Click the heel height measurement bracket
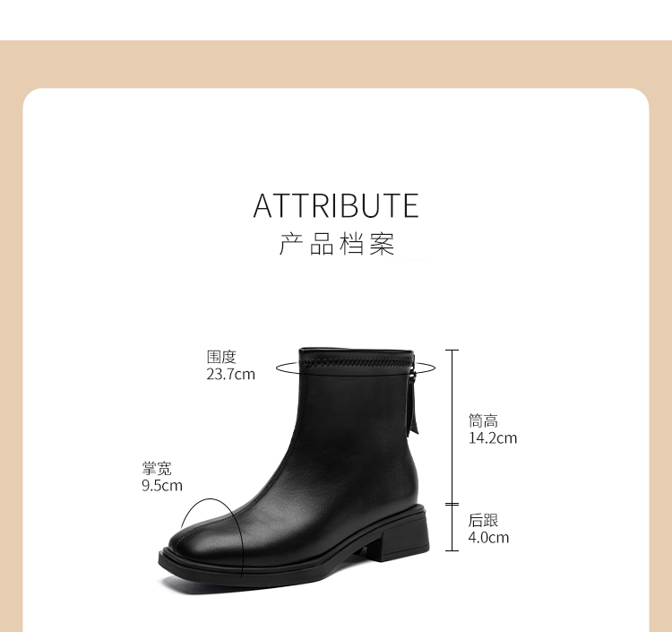The width and height of the screenshot is (672, 632). tap(452, 528)
